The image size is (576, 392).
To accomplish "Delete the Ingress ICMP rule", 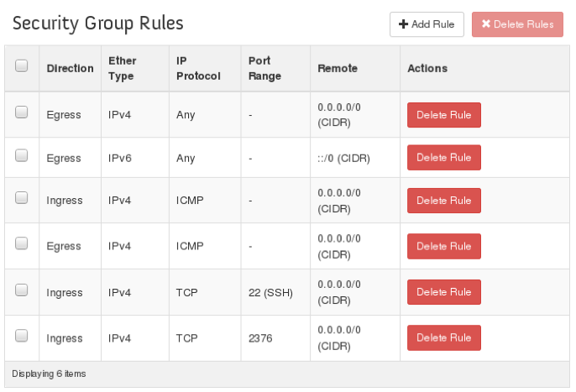I will tap(443, 201).
